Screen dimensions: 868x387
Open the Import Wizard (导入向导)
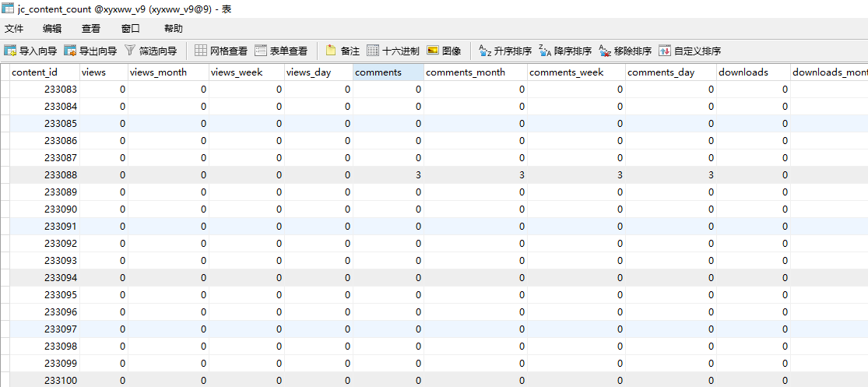tap(31, 51)
